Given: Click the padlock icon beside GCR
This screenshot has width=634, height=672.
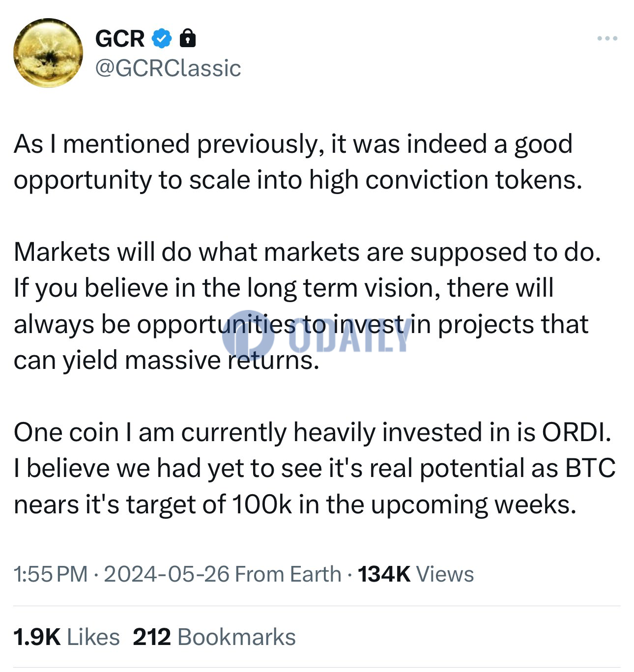Looking at the screenshot, I should pyautogui.click(x=188, y=38).
